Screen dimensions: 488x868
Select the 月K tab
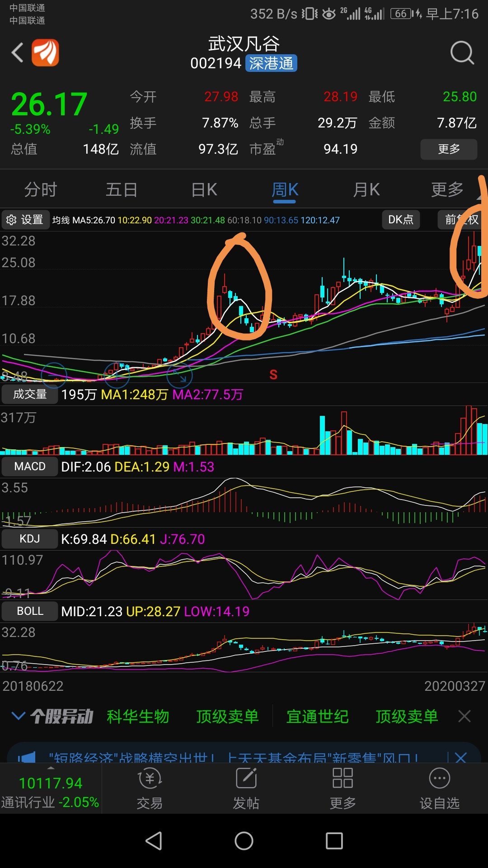[x=366, y=190]
